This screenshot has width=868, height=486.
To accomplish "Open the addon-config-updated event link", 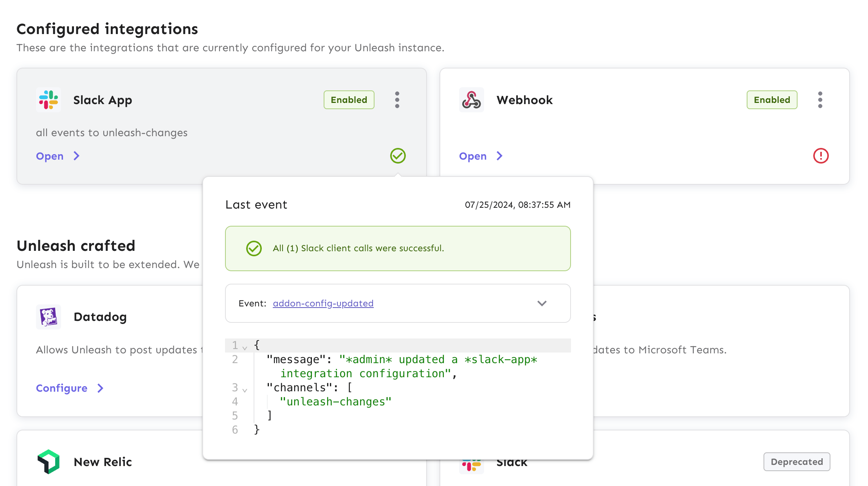I will (x=323, y=303).
